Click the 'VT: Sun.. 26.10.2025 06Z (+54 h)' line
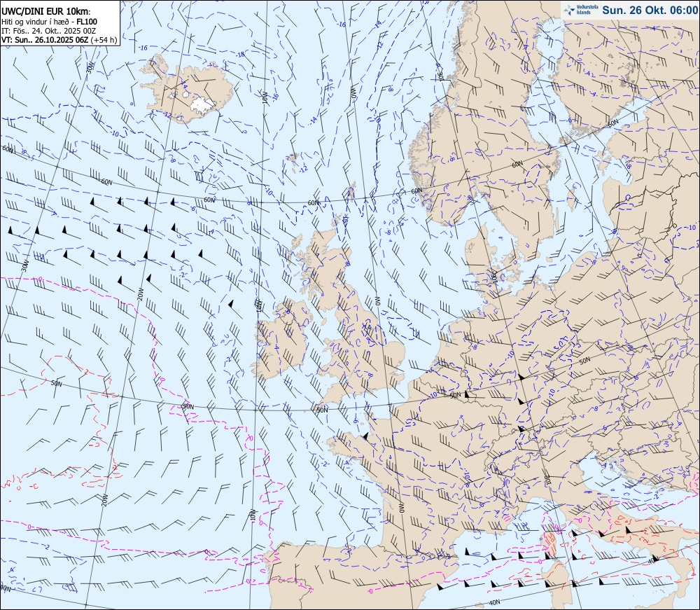700x610 pixels. click(59, 40)
